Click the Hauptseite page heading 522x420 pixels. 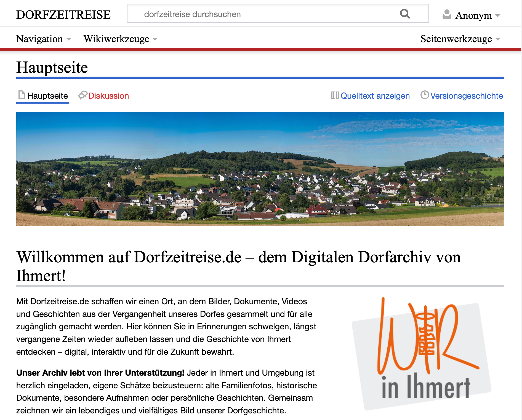(52, 67)
